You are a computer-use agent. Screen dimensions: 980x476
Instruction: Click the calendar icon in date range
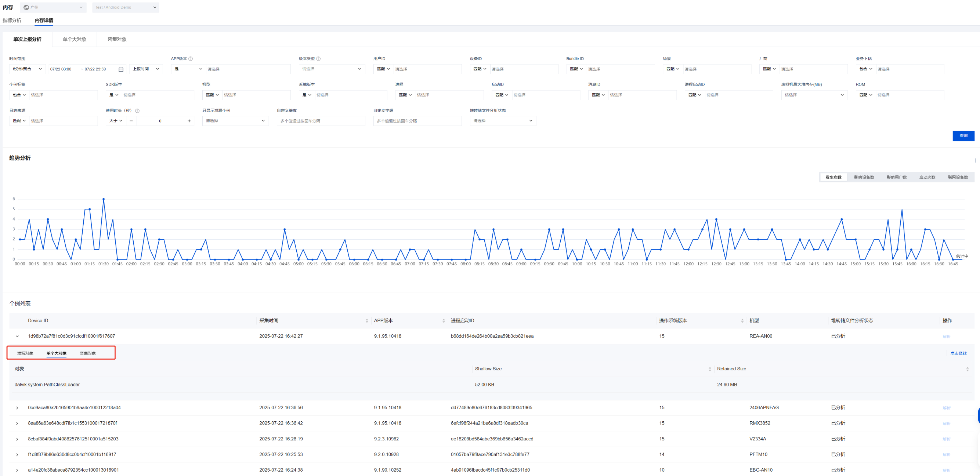click(x=121, y=69)
